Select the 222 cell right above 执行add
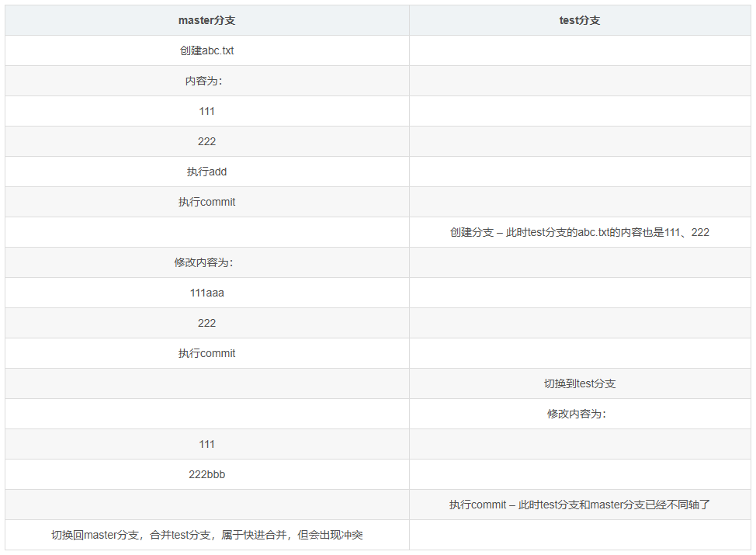Screen dimensions: 756x555 click(206, 141)
